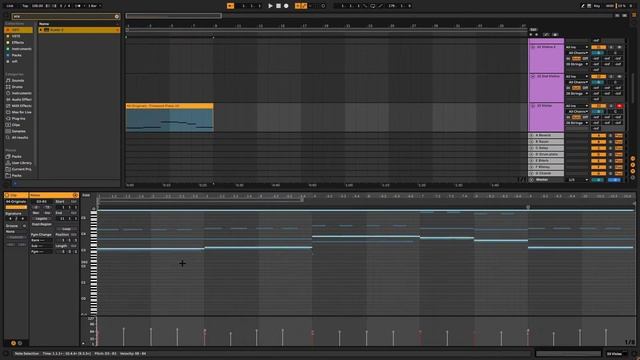
Task: Disarm the red record arm on Violas
Action: pos(619,106)
